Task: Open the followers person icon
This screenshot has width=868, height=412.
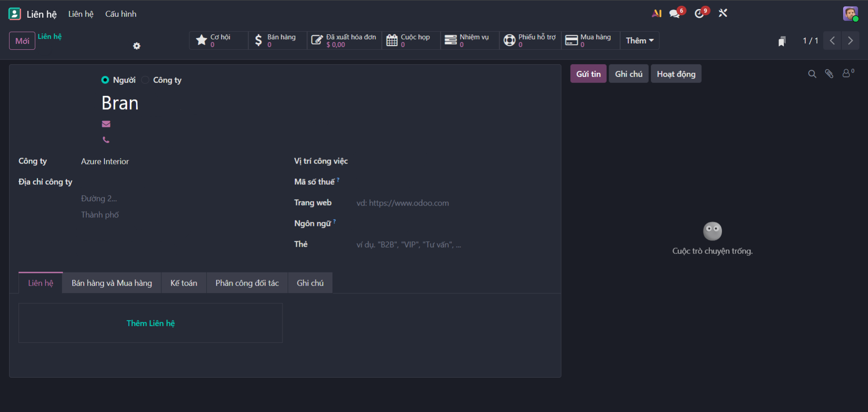Action: pos(847,74)
